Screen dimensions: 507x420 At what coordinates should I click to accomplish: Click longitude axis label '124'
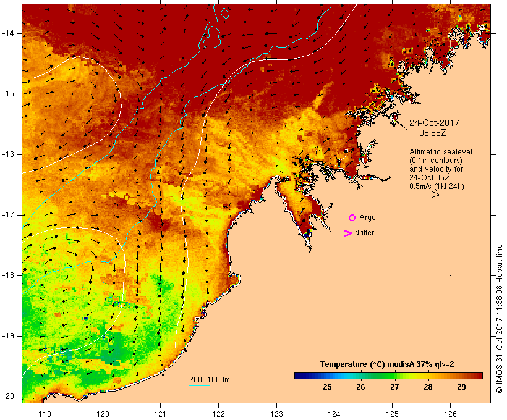point(334,414)
